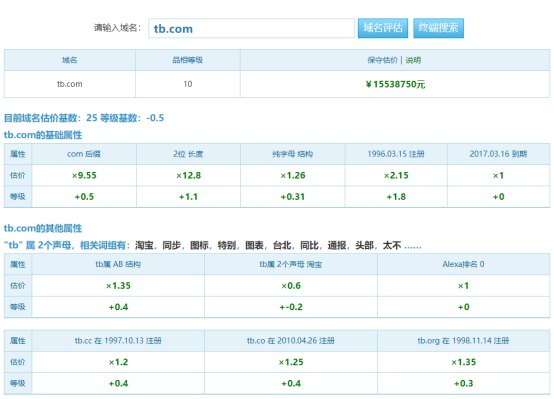The image size is (554, 399).
Task: Click the 品相等级 column header
Action: (188, 60)
